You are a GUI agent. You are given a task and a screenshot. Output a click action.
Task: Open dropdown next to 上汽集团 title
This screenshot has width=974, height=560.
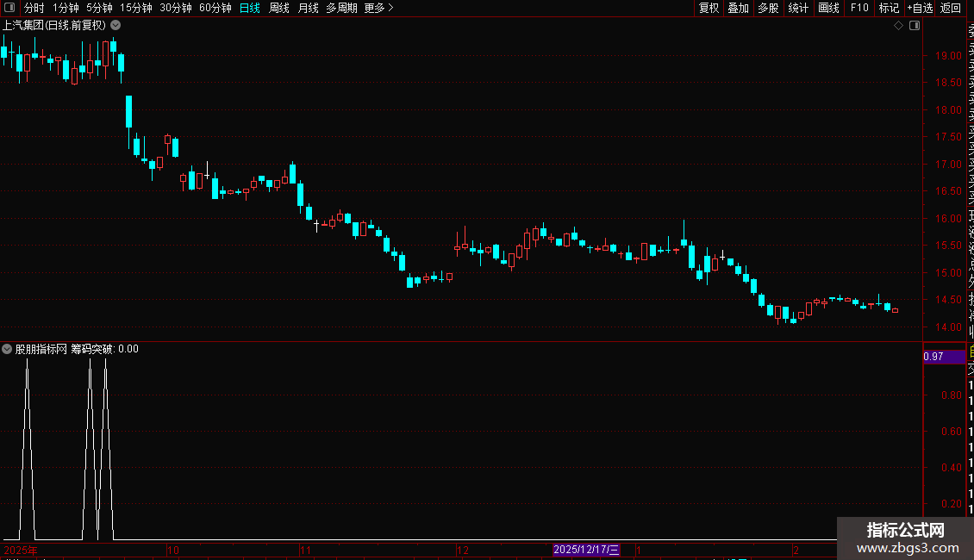(x=116, y=26)
